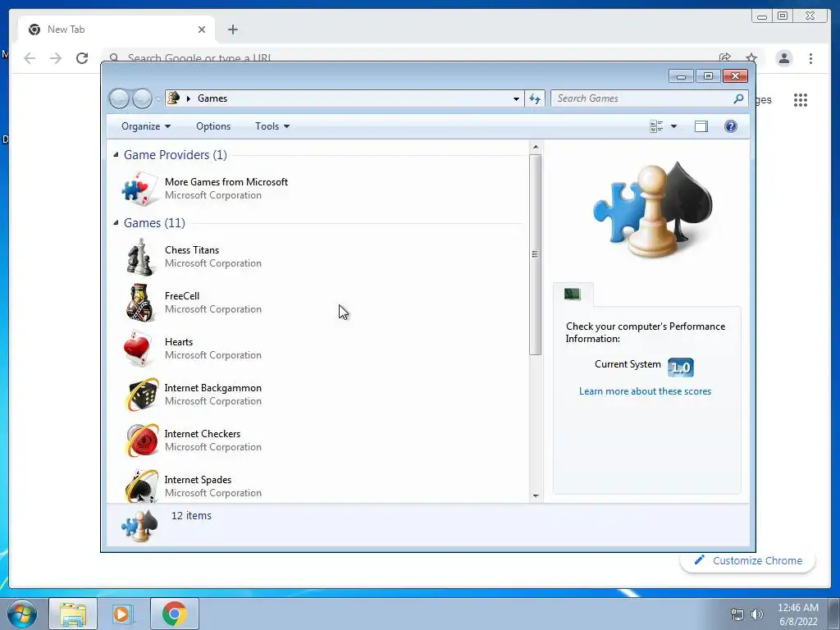The width and height of the screenshot is (840, 630).
Task: Click the Games Explorer forward arrow button
Action: 142,98
